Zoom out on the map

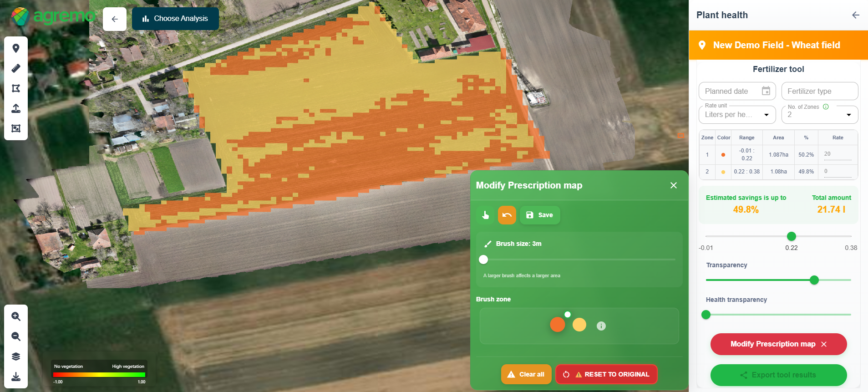(16, 336)
